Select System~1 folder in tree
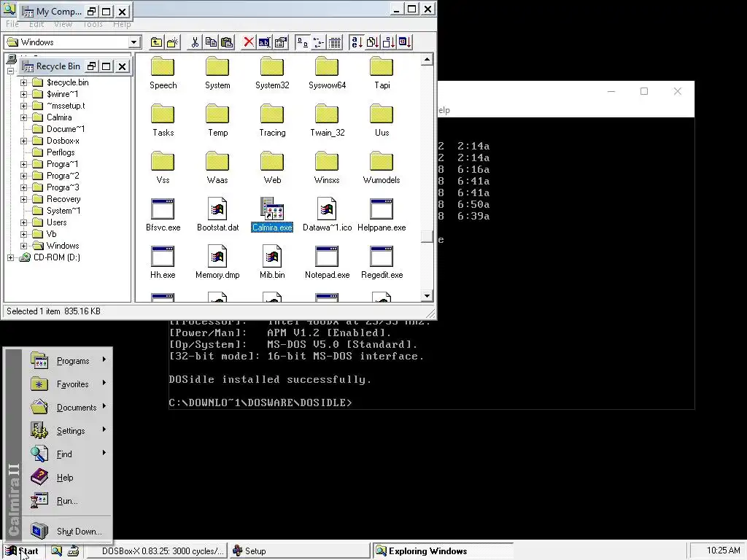747x560 pixels. pos(56,211)
